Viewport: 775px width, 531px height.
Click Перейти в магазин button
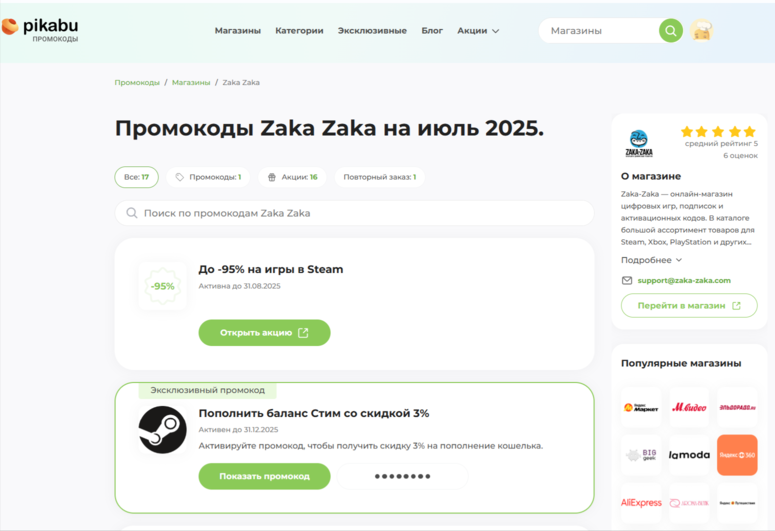pyautogui.click(x=689, y=306)
